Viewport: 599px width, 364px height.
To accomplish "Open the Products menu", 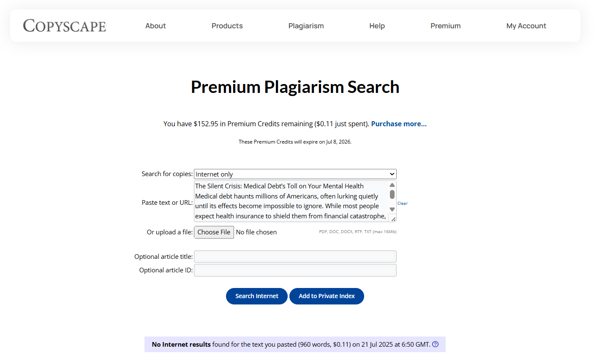I will (x=227, y=26).
